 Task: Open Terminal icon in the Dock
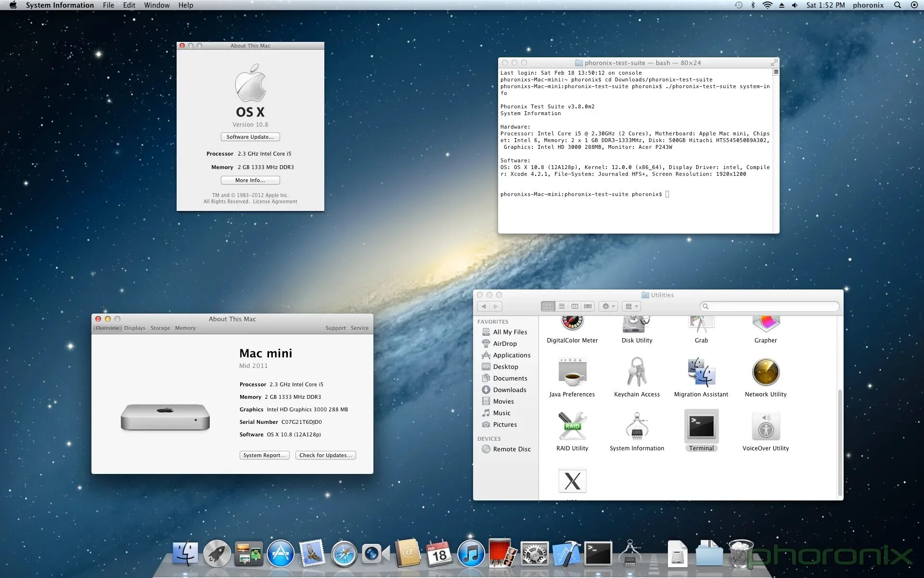(x=598, y=554)
